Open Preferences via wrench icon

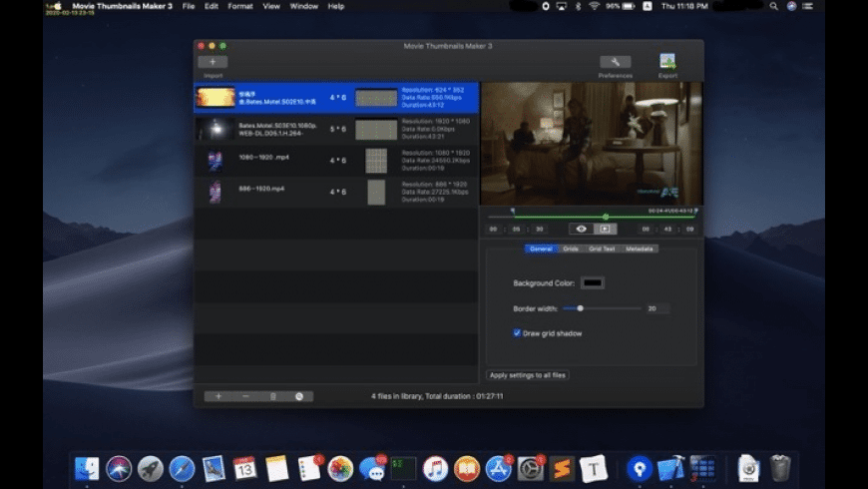point(615,62)
